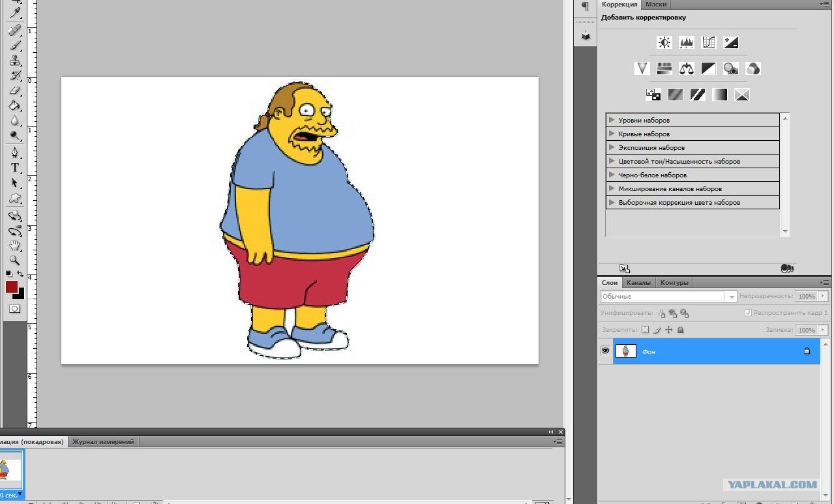Toggle lock image pixels brush icon

pyautogui.click(x=657, y=330)
